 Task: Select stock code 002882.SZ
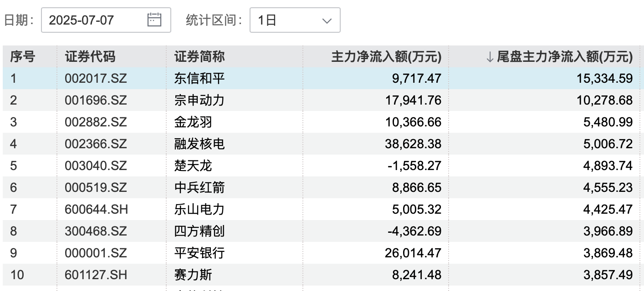96,122
